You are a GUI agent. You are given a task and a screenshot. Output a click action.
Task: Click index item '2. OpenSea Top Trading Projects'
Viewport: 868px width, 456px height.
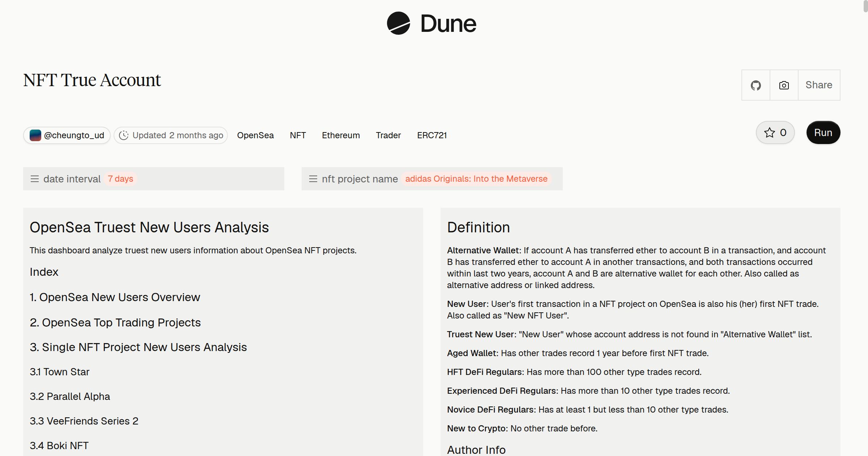coord(115,322)
